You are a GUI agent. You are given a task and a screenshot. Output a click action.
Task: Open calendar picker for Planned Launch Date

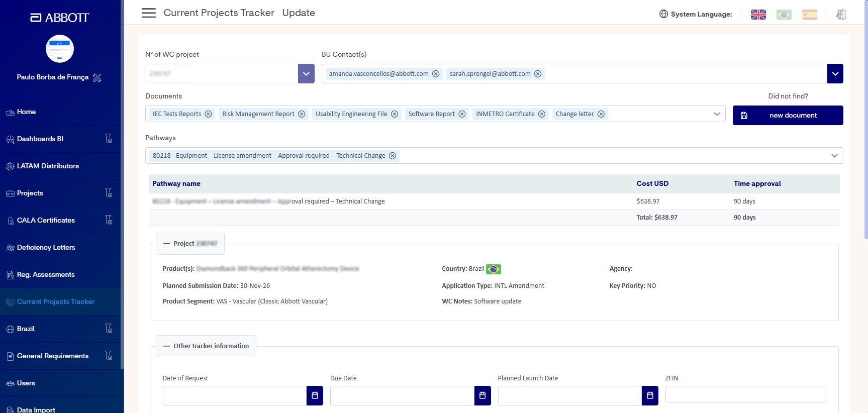click(x=650, y=395)
